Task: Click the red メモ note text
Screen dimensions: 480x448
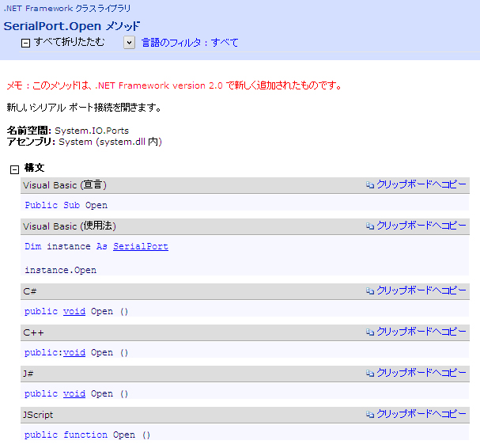Action: pyautogui.click(x=175, y=85)
